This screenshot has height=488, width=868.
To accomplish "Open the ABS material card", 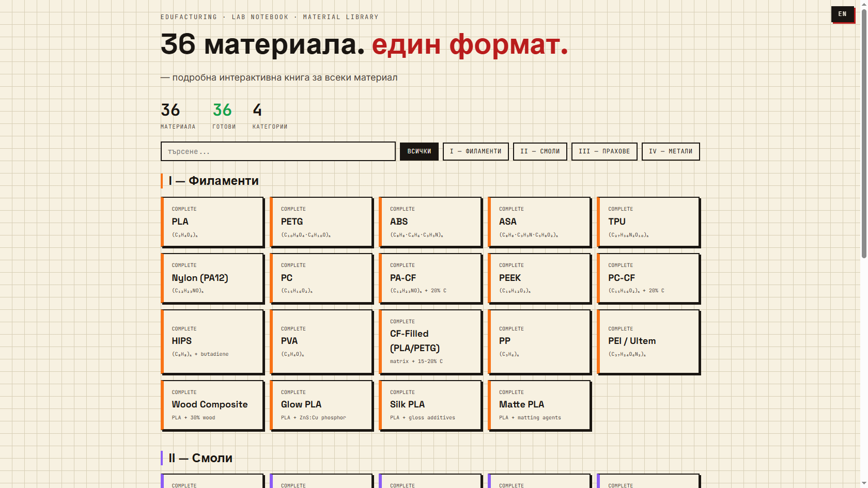I will click(x=430, y=222).
